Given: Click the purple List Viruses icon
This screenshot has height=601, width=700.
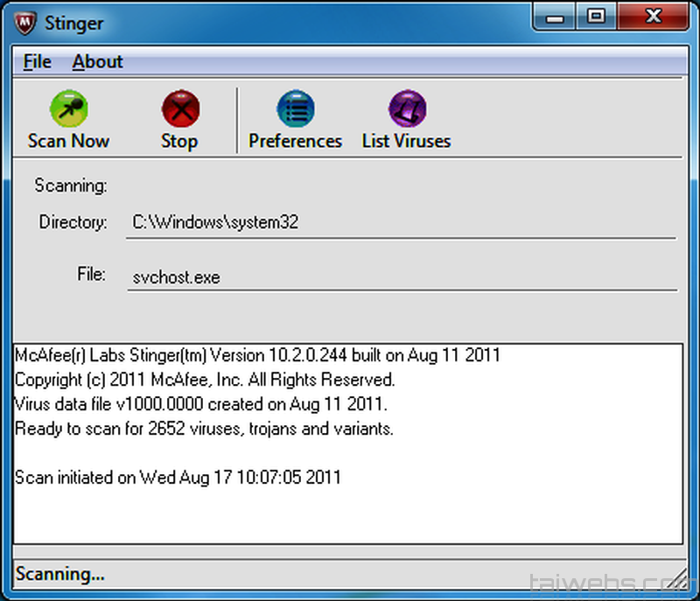Looking at the screenshot, I should 406,109.
